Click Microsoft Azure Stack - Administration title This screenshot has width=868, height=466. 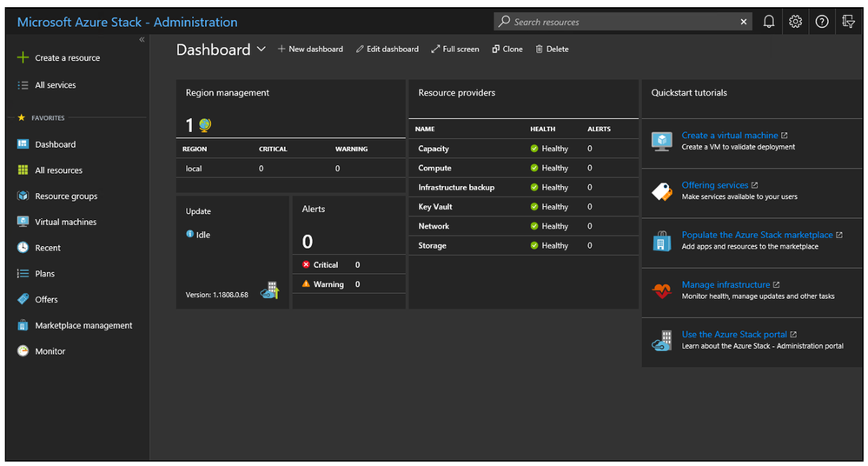(128, 22)
